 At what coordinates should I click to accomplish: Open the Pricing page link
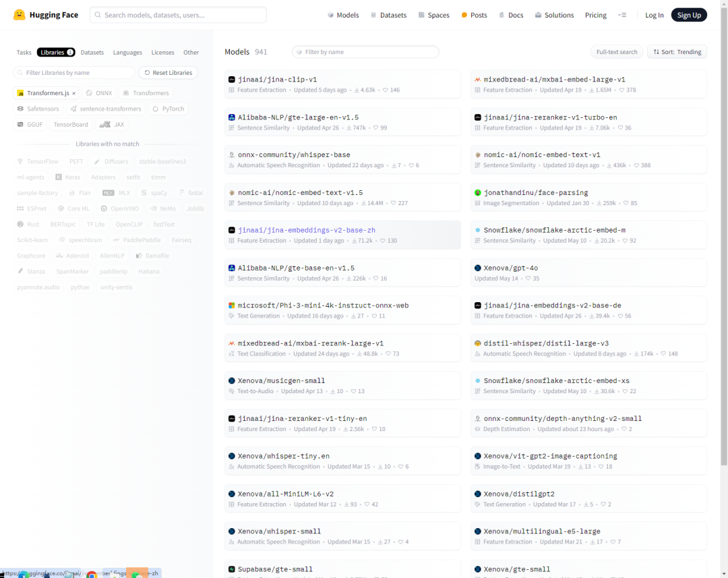pos(596,15)
